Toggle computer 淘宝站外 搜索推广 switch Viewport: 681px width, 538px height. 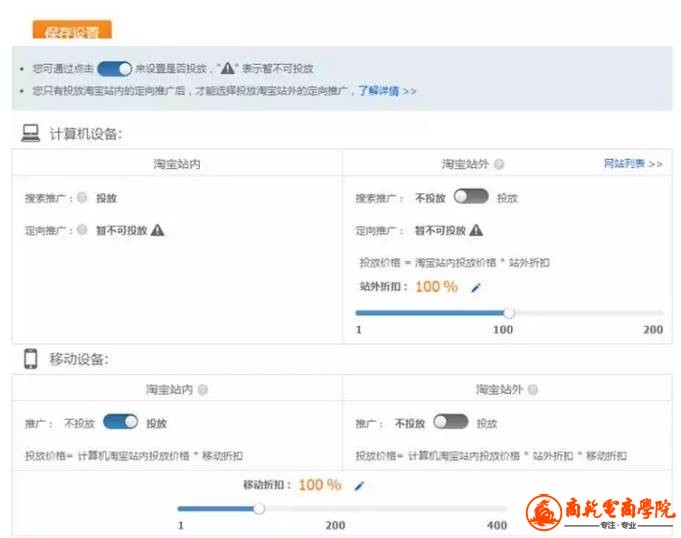click(x=471, y=197)
